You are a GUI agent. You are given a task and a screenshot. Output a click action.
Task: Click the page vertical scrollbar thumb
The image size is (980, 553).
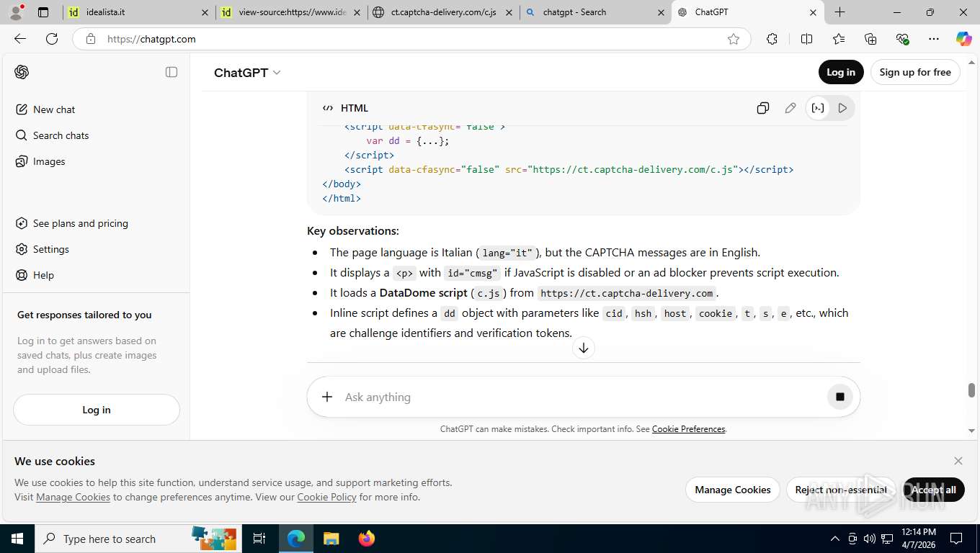(971, 390)
